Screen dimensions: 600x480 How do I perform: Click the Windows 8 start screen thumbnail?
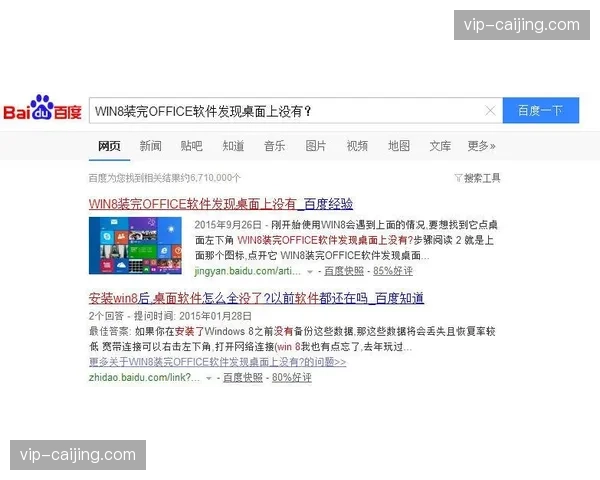pyautogui.click(x=135, y=245)
